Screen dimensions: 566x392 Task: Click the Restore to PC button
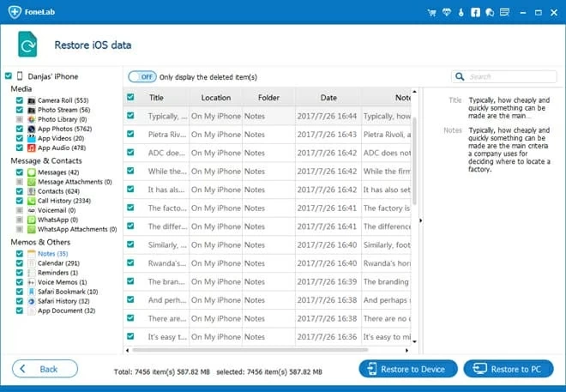[x=509, y=369]
